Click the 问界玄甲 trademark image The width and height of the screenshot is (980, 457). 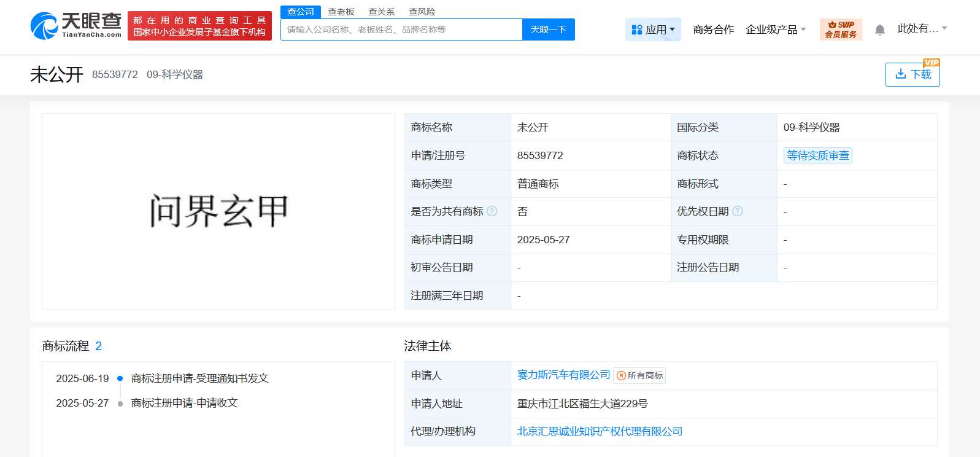(218, 211)
